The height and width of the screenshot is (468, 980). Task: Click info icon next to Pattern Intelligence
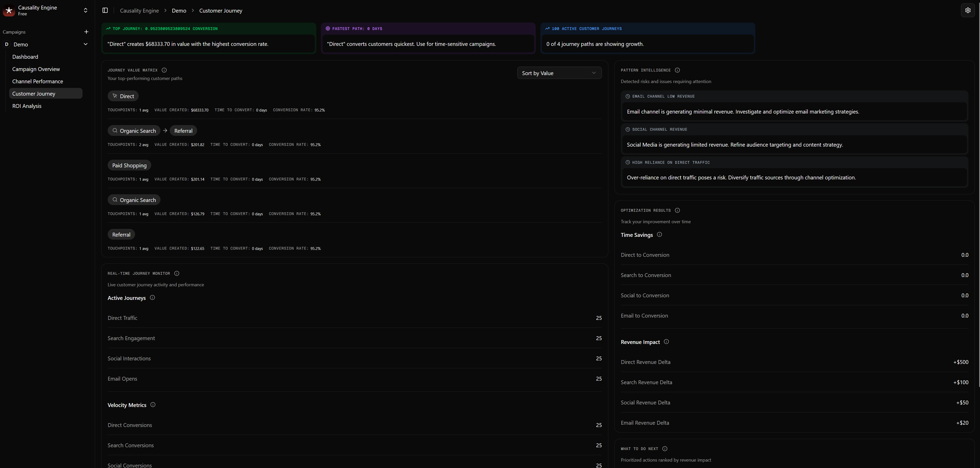point(677,70)
